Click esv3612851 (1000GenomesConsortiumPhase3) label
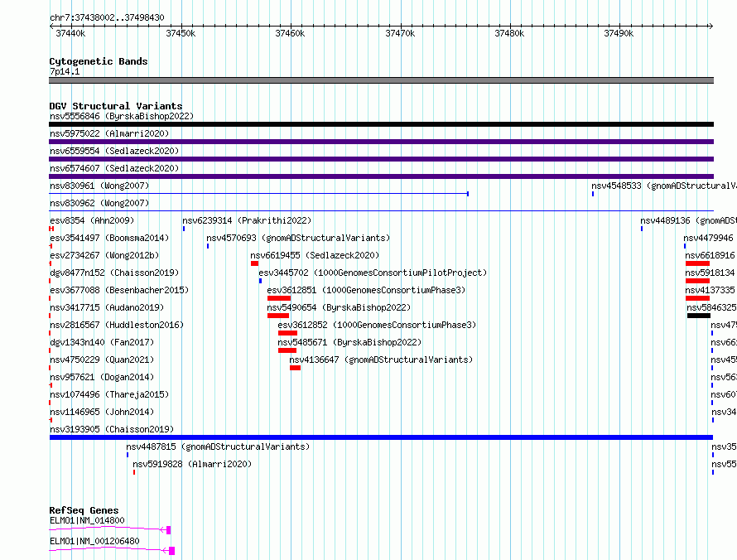 [366, 290]
